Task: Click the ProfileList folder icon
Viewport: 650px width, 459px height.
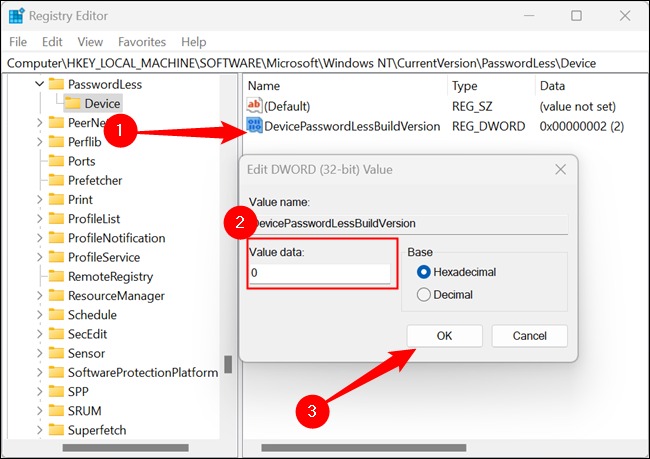Action: [56, 219]
